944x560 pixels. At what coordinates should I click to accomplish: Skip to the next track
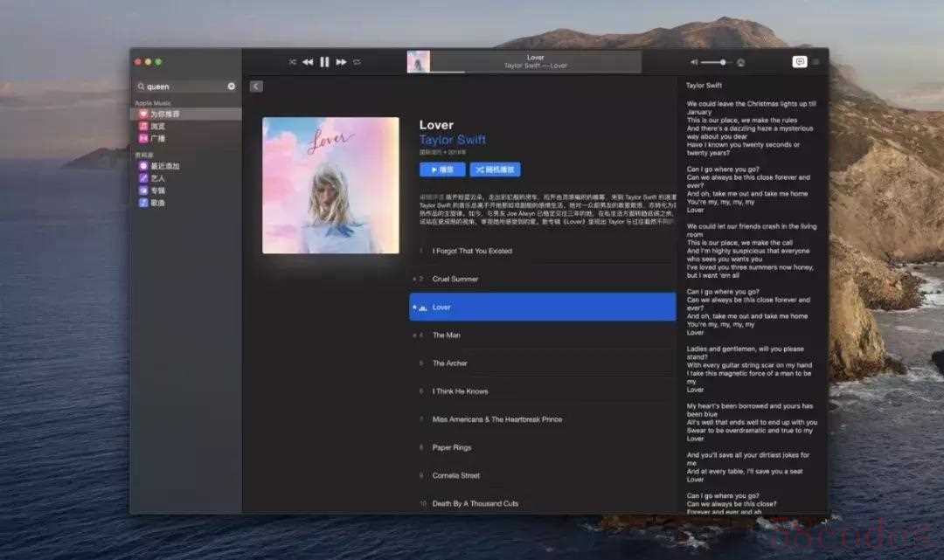click(341, 62)
